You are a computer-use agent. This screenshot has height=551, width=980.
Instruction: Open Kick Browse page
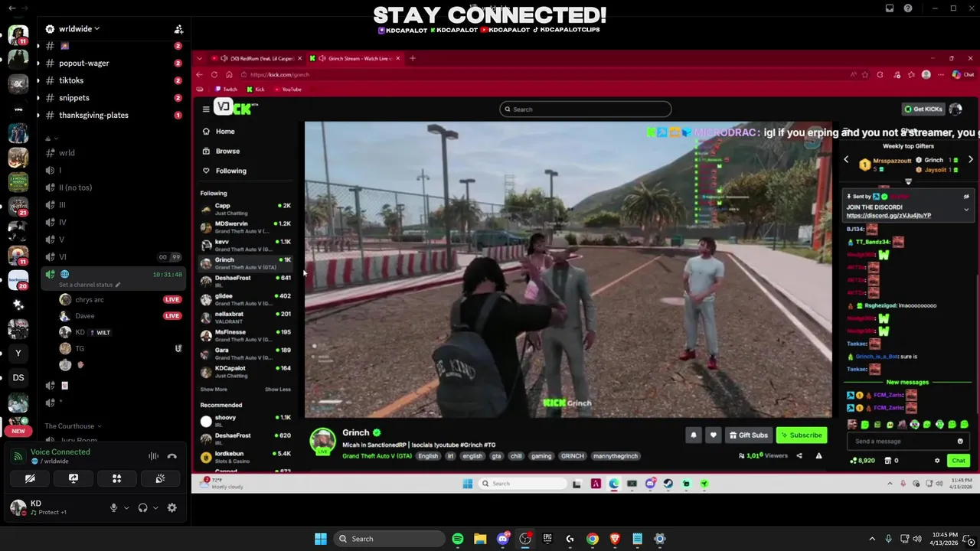227,151
